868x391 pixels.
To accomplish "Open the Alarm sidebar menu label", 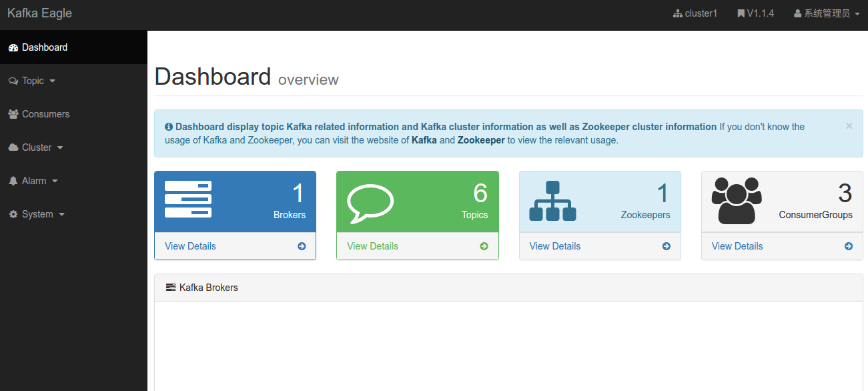I will 34,181.
